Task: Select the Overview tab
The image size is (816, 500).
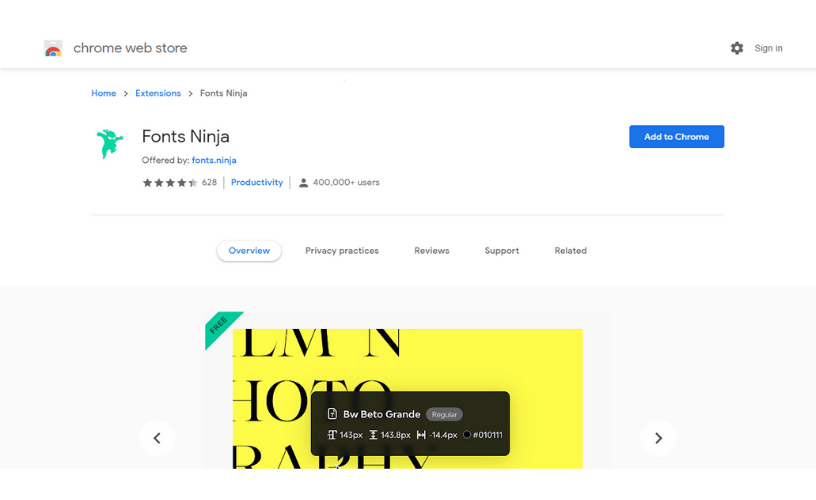Action: pyautogui.click(x=249, y=251)
